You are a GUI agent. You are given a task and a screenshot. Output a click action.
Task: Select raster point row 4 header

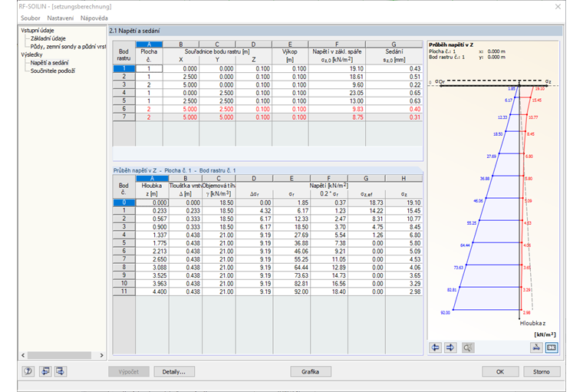tap(124, 93)
